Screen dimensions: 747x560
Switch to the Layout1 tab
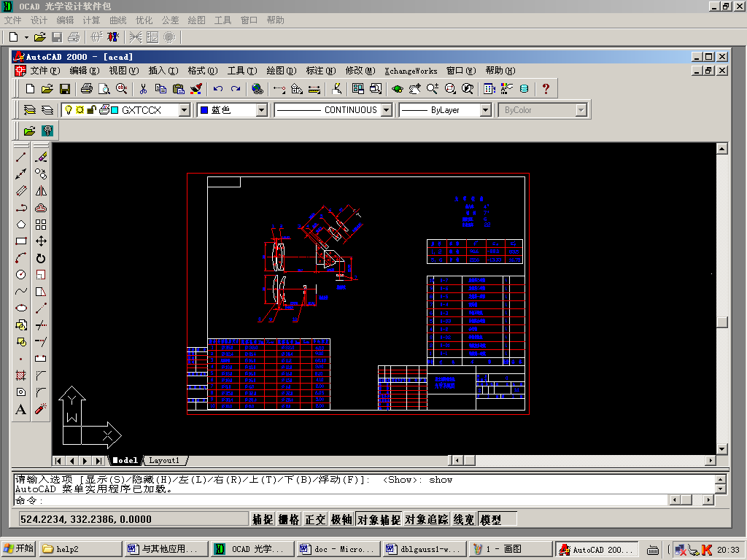[164, 460]
